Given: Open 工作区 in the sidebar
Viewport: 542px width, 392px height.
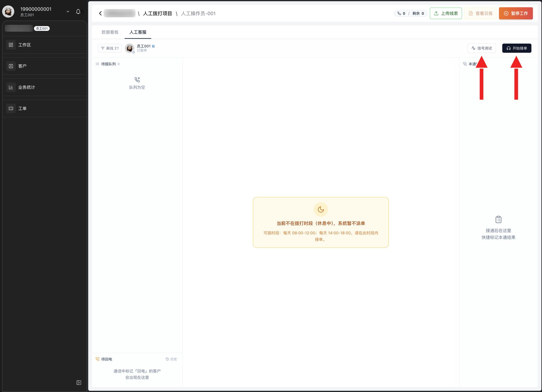Looking at the screenshot, I should point(44,45).
